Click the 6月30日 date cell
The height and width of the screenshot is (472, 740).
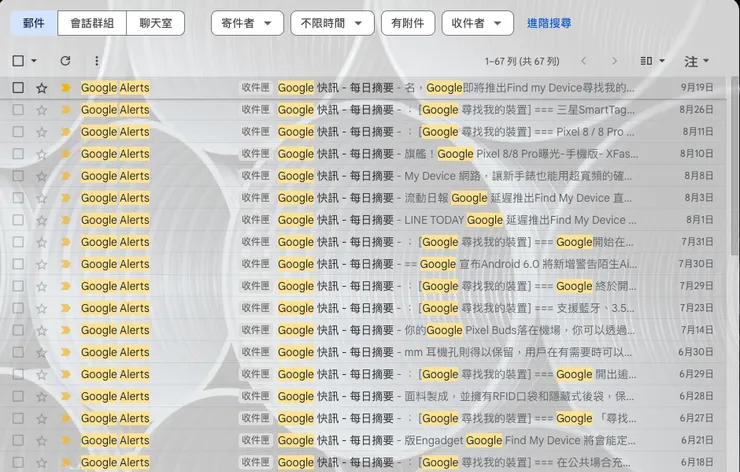[696, 352]
